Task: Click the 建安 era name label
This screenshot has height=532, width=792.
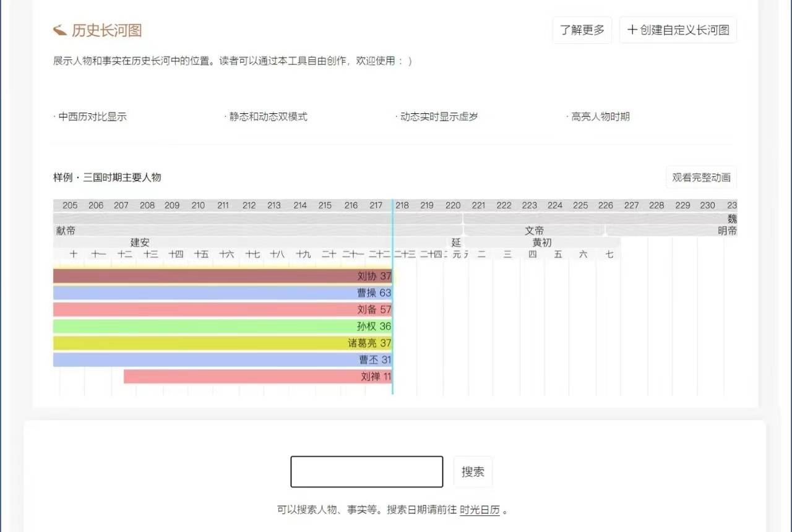Action: point(140,242)
